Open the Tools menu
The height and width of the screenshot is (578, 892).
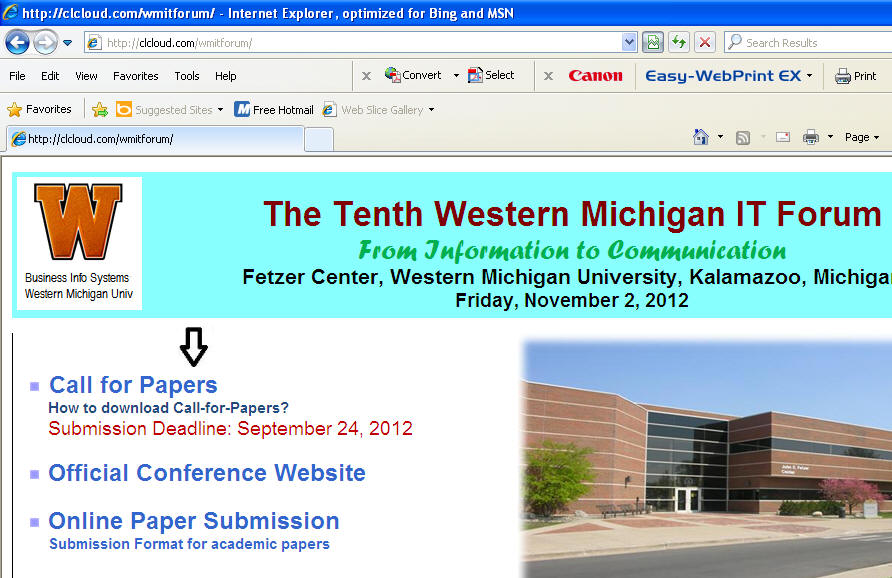(187, 76)
